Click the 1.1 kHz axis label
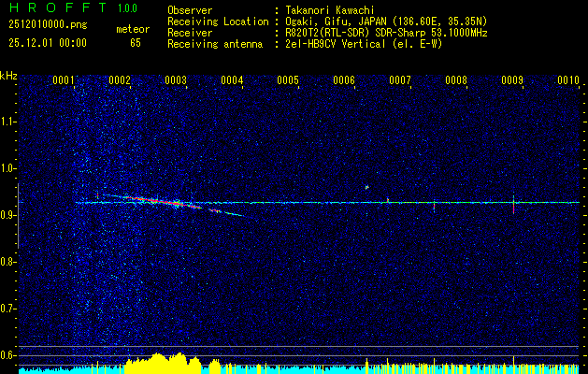Screen dimensions: 588x374 coord(7,122)
